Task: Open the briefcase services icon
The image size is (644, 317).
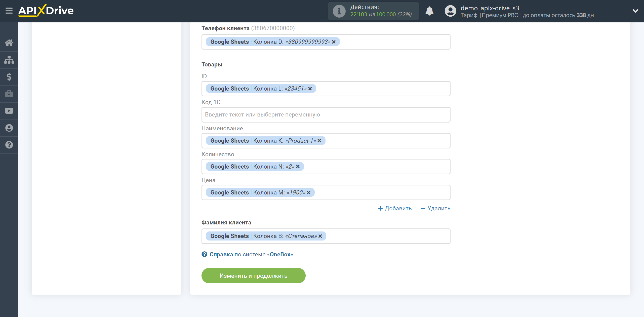Action: click(x=9, y=94)
